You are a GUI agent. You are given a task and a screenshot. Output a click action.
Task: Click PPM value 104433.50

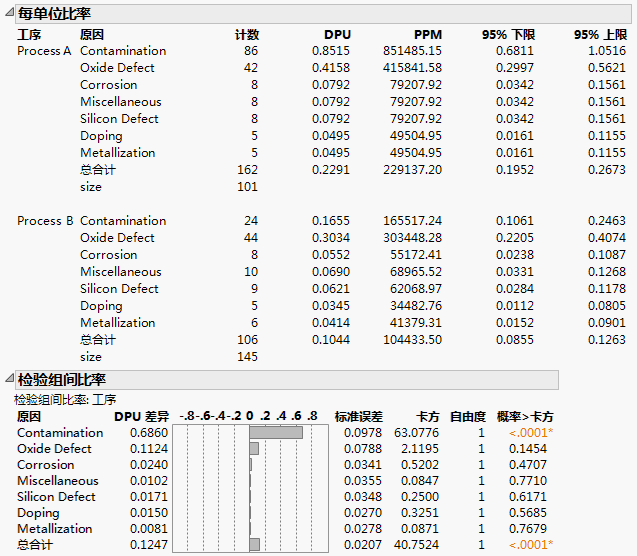tap(412, 340)
